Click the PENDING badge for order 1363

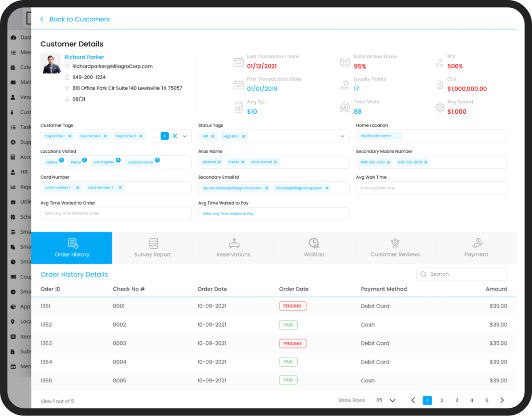[x=292, y=343]
